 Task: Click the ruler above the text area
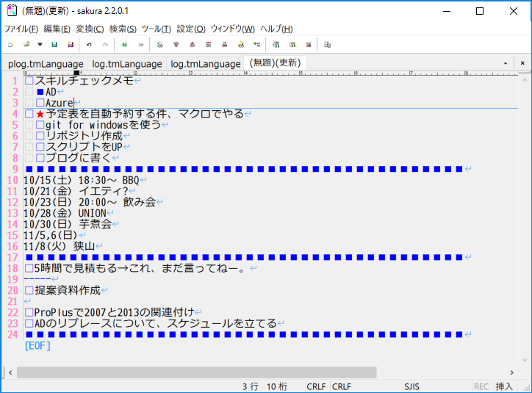pyautogui.click(x=270, y=73)
